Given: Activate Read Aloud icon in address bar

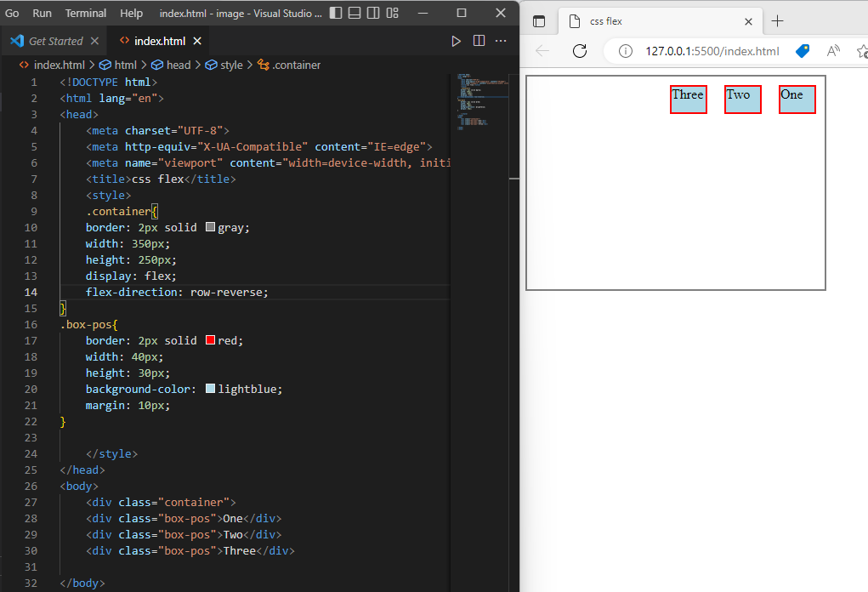Looking at the screenshot, I should point(833,52).
